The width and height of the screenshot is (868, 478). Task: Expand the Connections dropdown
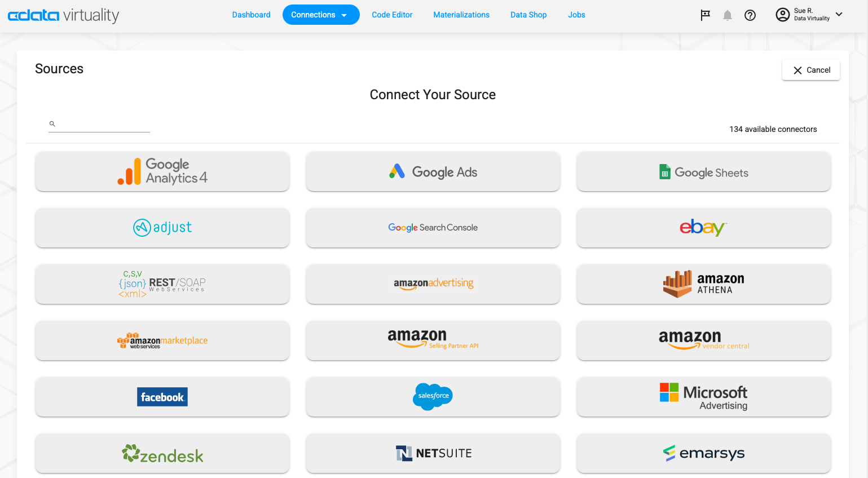[x=321, y=15]
